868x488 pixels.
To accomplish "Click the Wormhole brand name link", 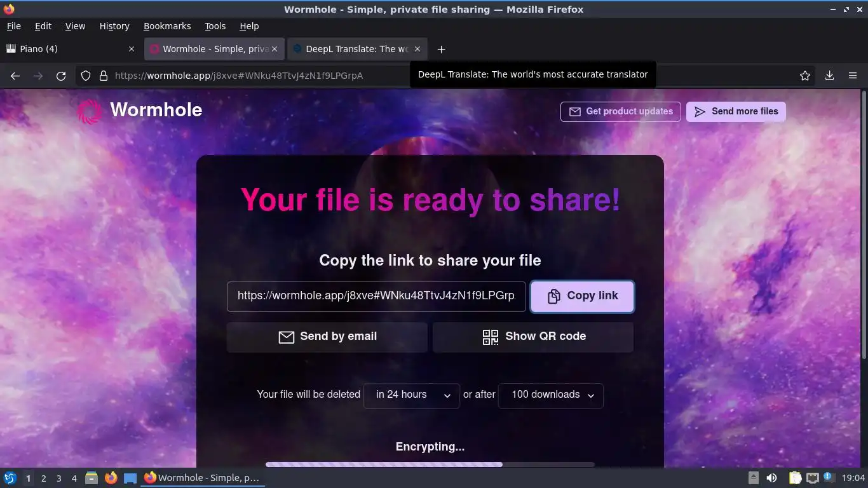I will tap(156, 110).
